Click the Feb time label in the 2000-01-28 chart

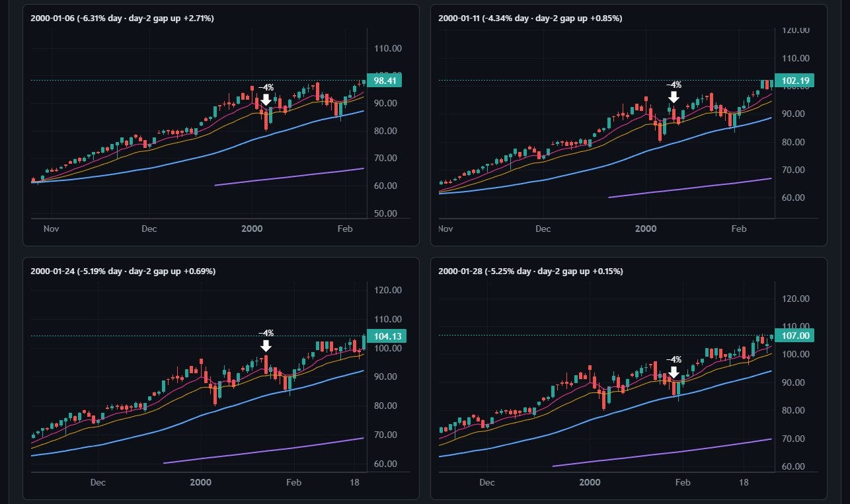[x=682, y=482]
